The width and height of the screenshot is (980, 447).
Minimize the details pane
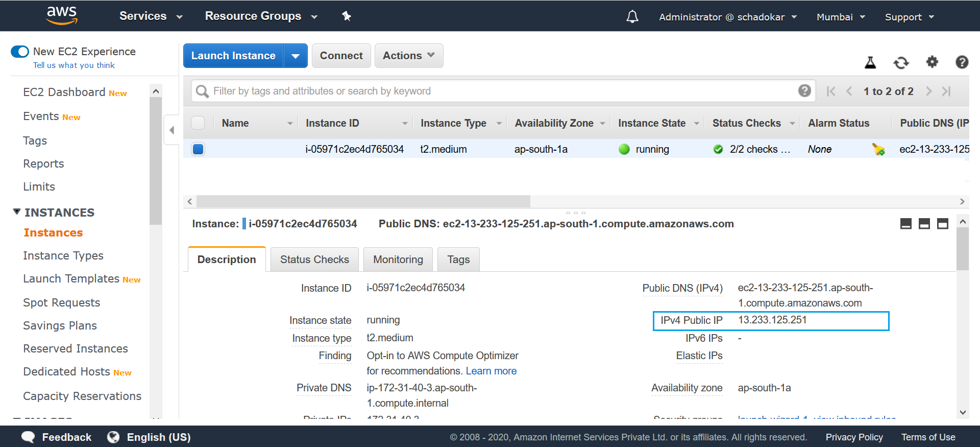[906, 224]
